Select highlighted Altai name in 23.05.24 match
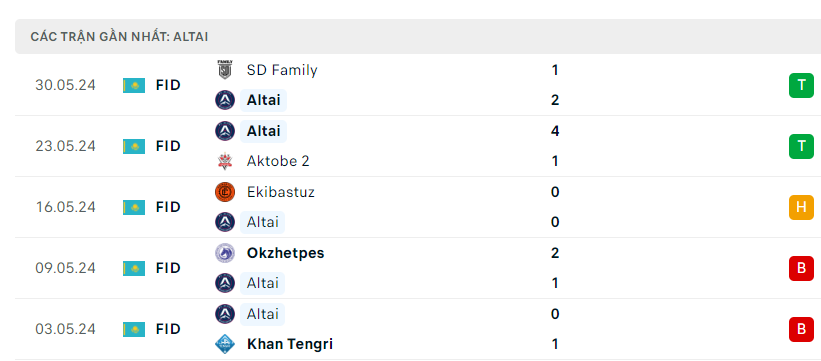821x361 pixels. click(263, 131)
